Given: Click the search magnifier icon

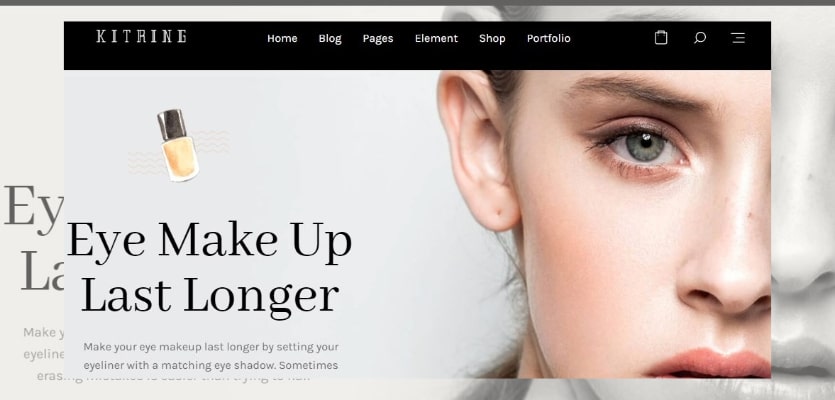Looking at the screenshot, I should point(700,38).
